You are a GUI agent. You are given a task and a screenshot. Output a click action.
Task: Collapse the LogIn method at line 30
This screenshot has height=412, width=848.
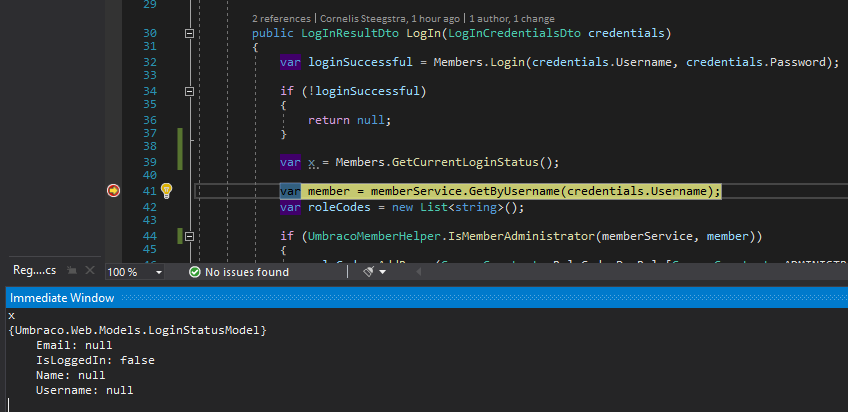click(x=190, y=33)
